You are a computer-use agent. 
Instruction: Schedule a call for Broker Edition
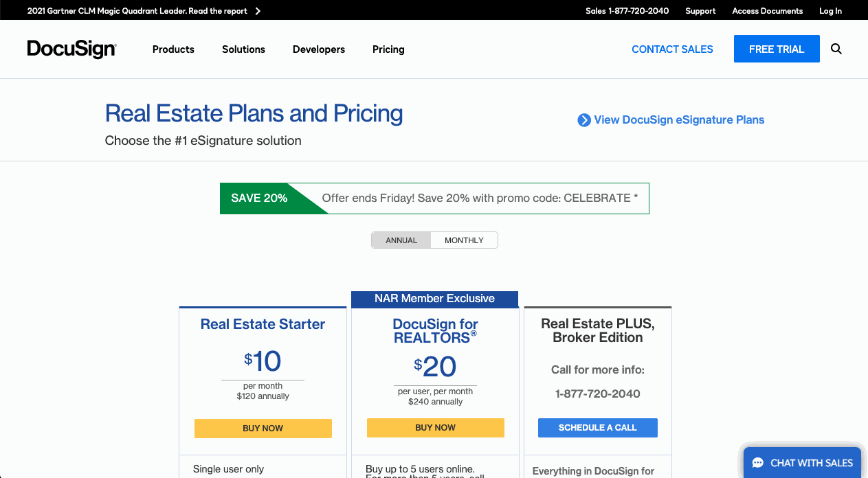click(597, 427)
